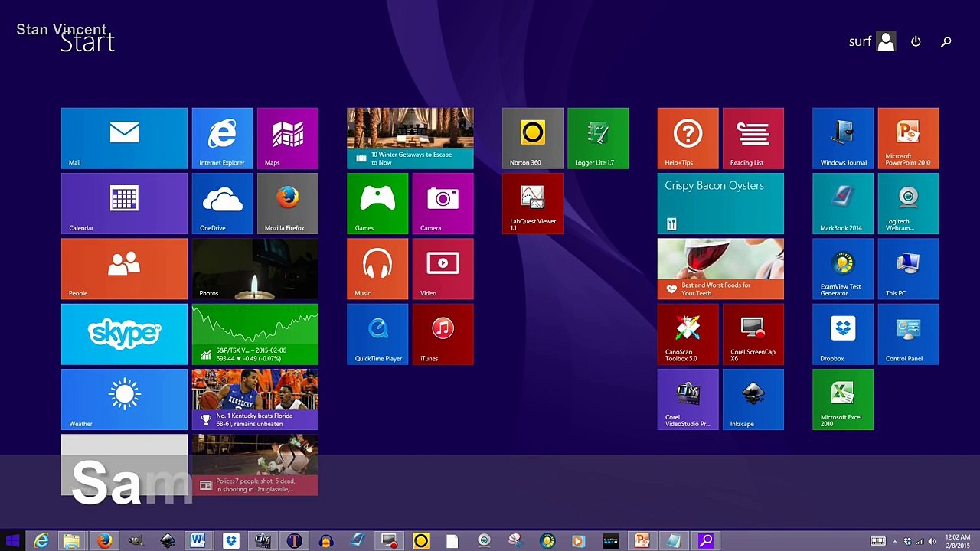Open the Control Panel tile
980x551 pixels.
pyautogui.click(x=908, y=334)
